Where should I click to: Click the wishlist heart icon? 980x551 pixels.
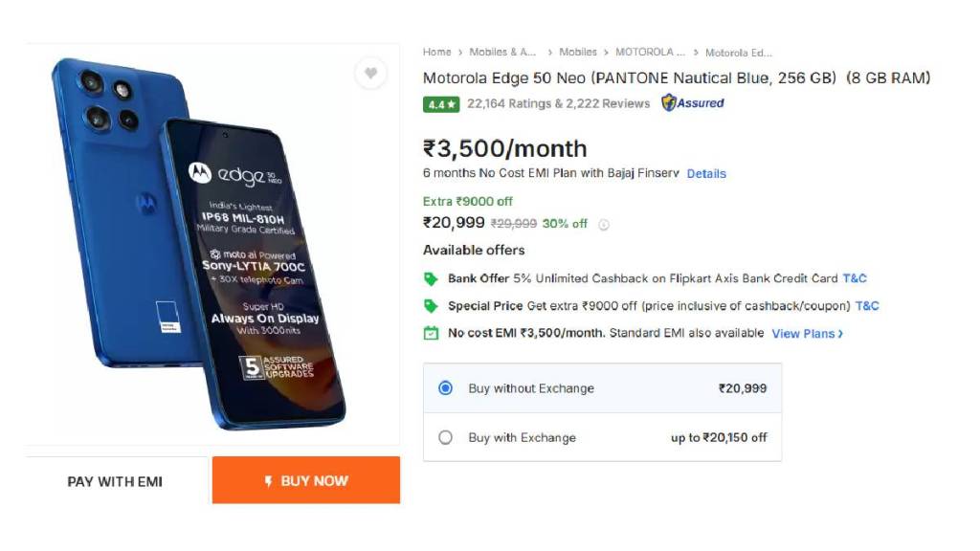(x=371, y=74)
